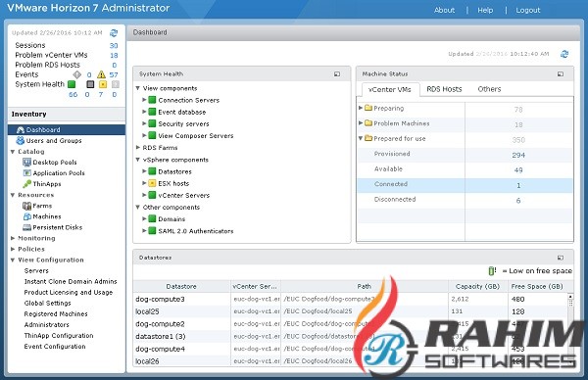588x380 pixels.
Task: Open ThinApp Configuration
Action: [59, 336]
